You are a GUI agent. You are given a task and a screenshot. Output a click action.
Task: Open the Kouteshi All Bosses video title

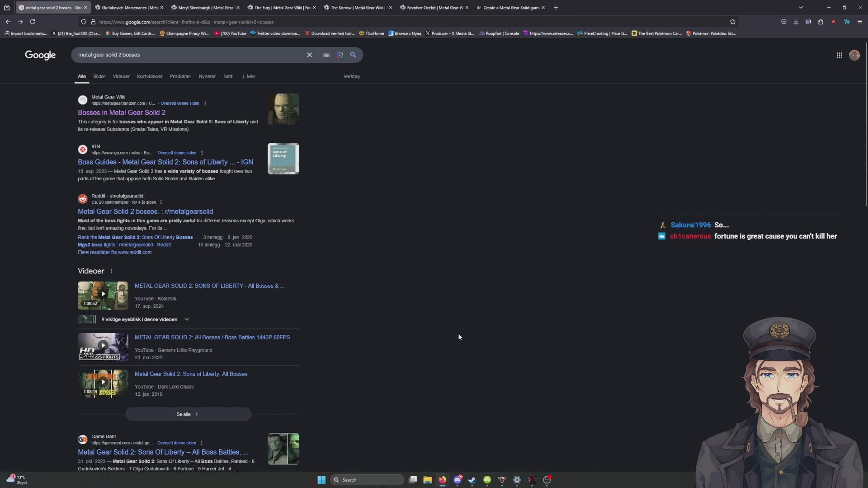click(x=209, y=286)
